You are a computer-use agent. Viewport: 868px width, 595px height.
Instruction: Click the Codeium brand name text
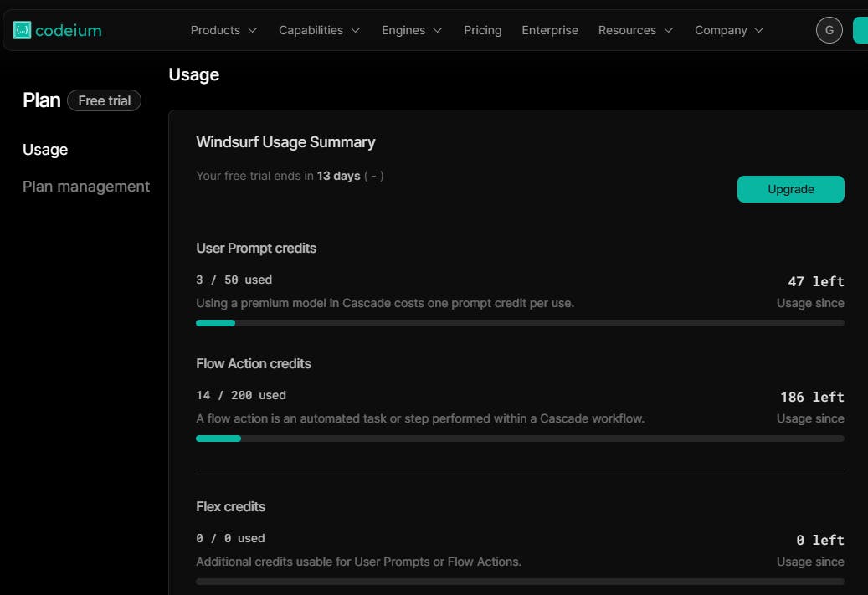(x=69, y=31)
